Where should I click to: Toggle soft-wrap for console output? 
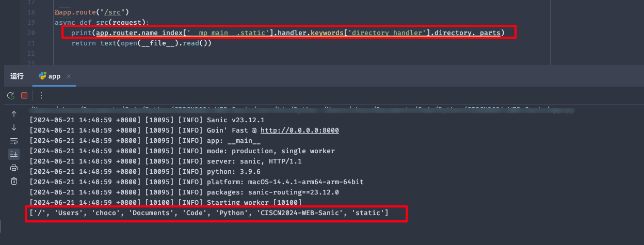coord(14,141)
